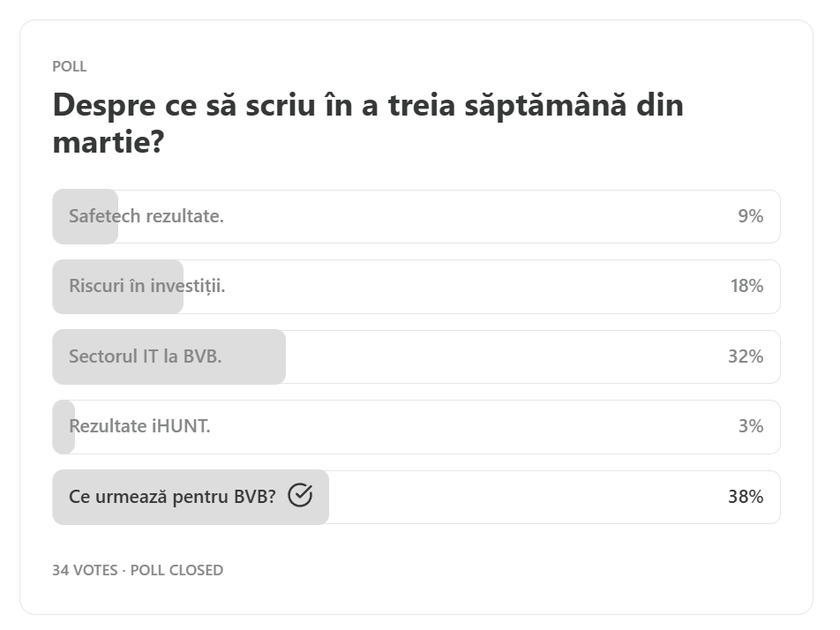Click the gray fill of the Safetech bar
840x630 pixels.
pyautogui.click(x=86, y=216)
